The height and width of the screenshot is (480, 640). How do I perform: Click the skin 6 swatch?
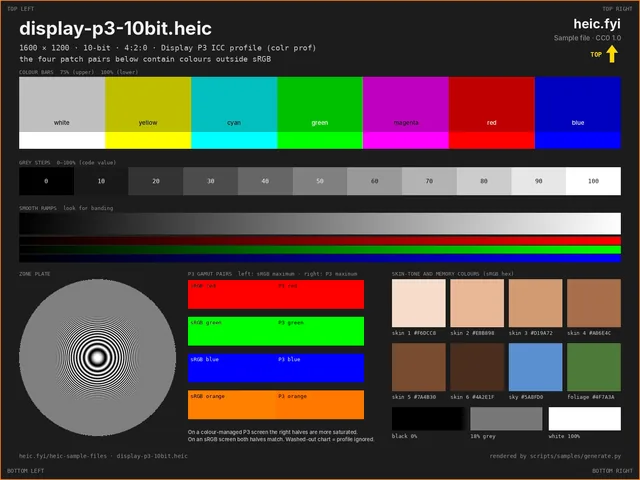[x=477, y=367]
